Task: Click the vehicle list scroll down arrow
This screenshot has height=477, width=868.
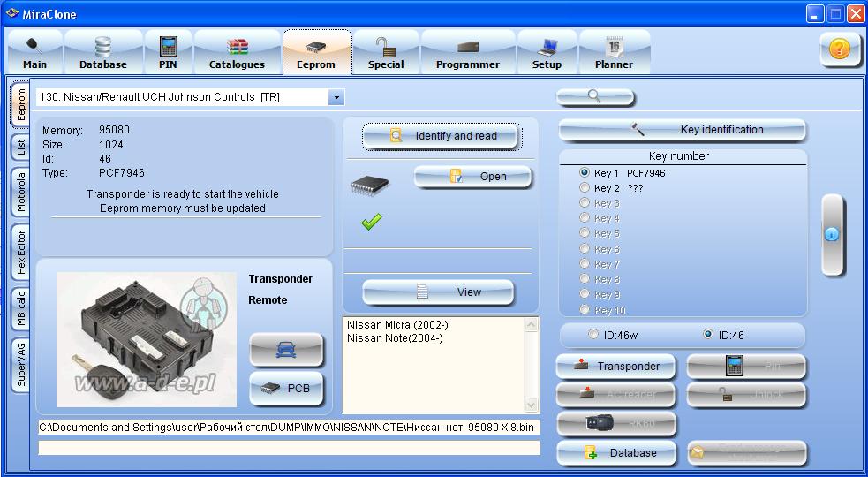Action: click(x=532, y=405)
